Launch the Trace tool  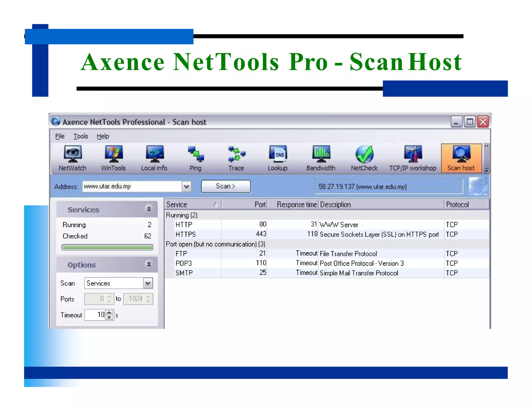coord(236,158)
